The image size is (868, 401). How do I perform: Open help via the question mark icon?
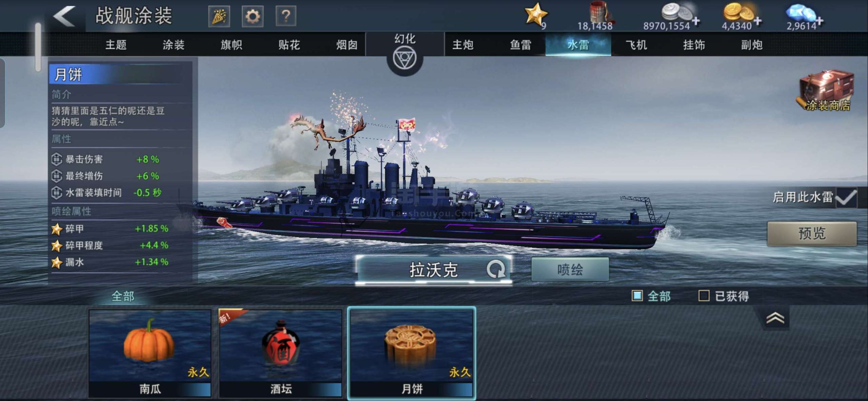pos(286,16)
